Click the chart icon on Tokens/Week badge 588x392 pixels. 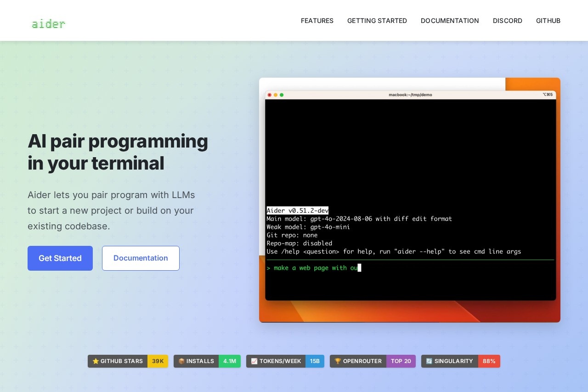[254, 361]
